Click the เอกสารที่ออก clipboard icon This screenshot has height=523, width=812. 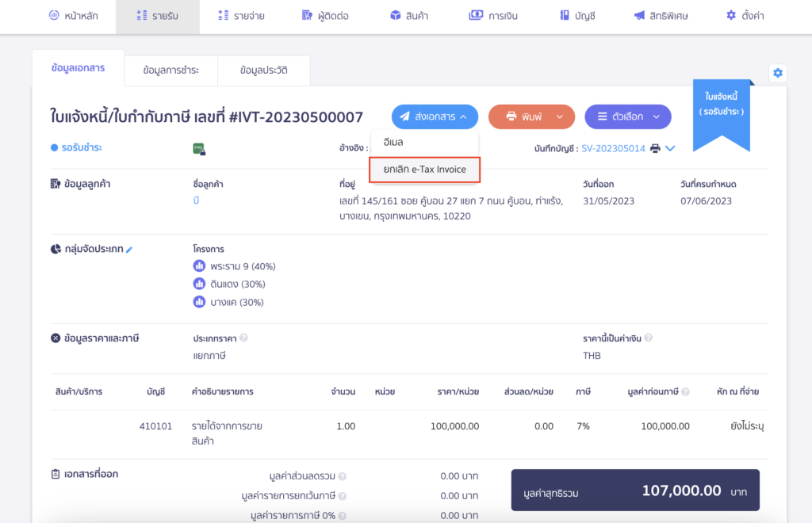tap(56, 475)
